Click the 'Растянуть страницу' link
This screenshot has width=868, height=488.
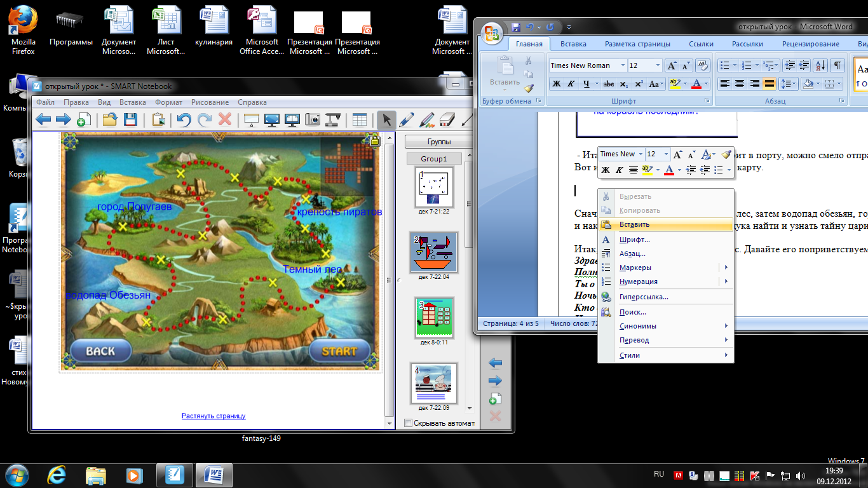coord(214,416)
